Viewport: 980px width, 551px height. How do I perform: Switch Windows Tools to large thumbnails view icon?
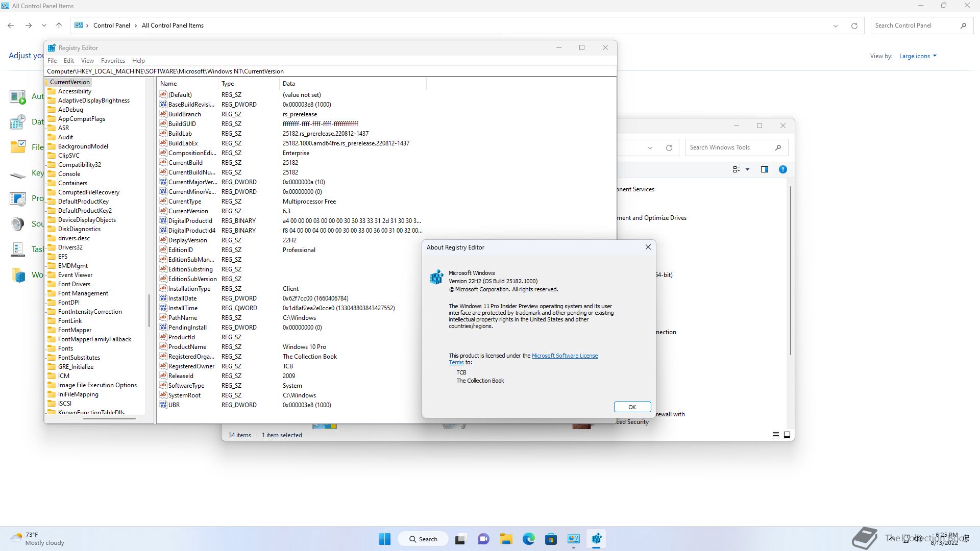(787, 435)
